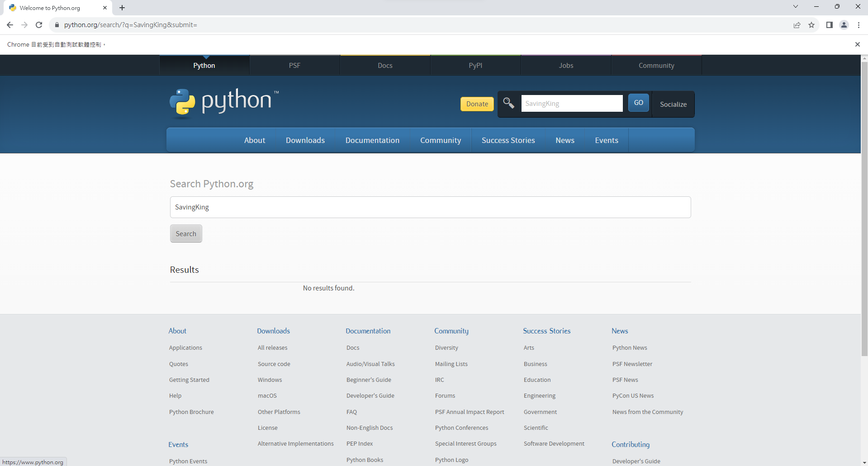Select the Jobs tab

click(566, 65)
